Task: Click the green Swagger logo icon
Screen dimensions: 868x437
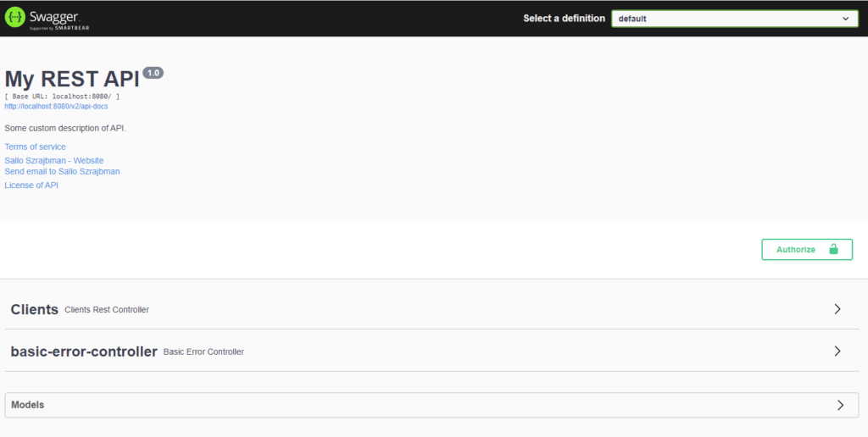Action: [x=15, y=18]
